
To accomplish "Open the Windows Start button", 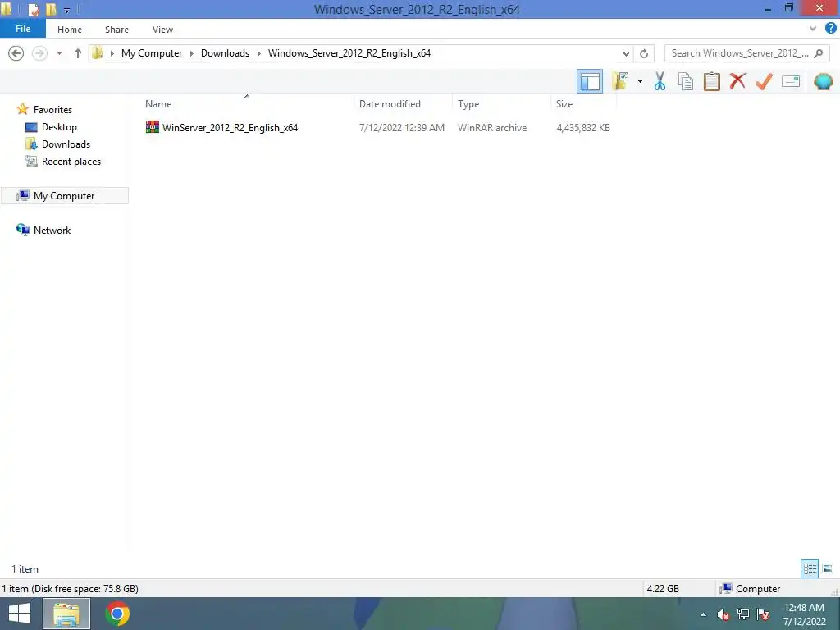I will (19, 614).
